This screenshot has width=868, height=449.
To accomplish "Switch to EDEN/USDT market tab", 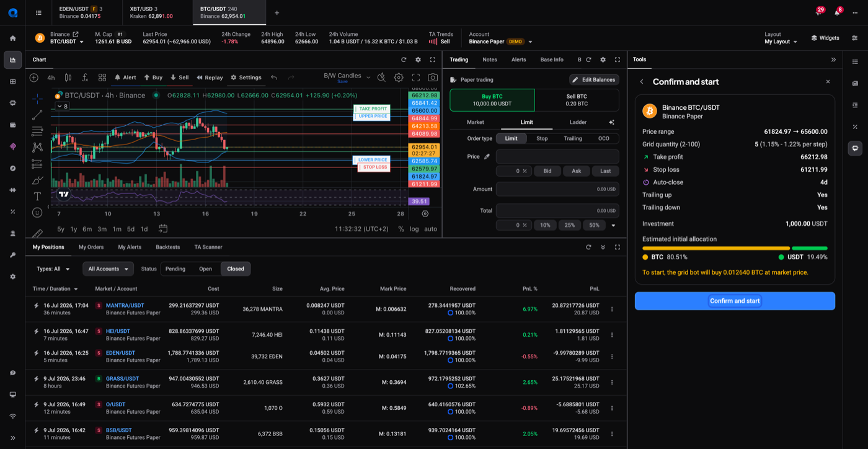I will click(86, 12).
